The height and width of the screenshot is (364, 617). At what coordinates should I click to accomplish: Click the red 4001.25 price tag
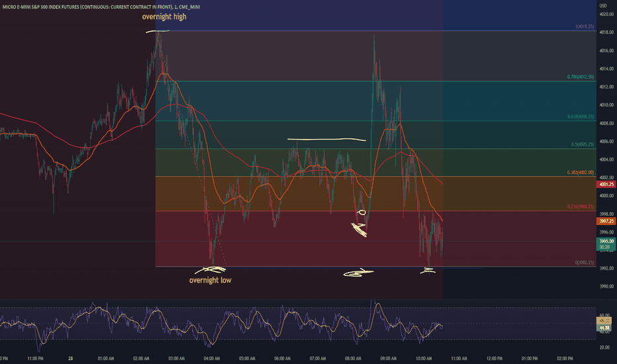click(606, 184)
